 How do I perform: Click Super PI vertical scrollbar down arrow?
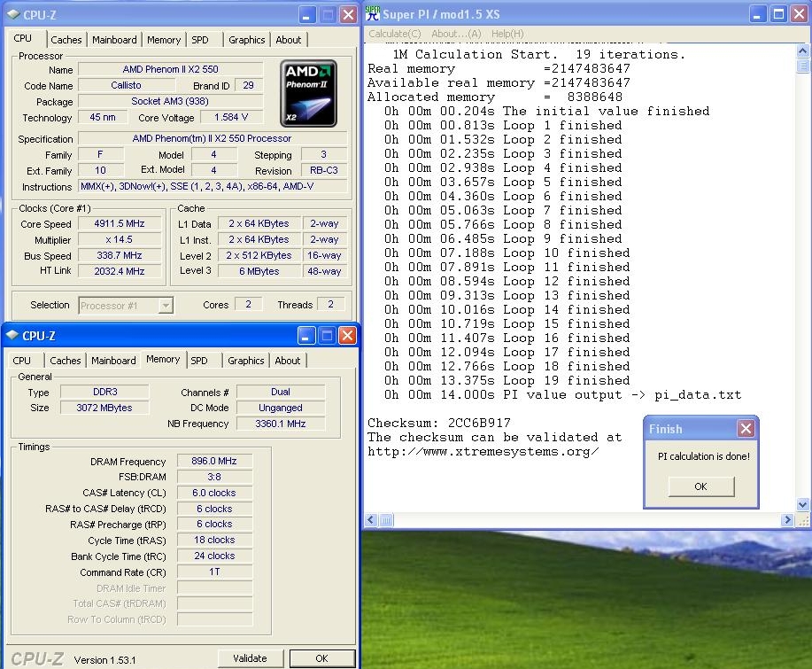803,505
